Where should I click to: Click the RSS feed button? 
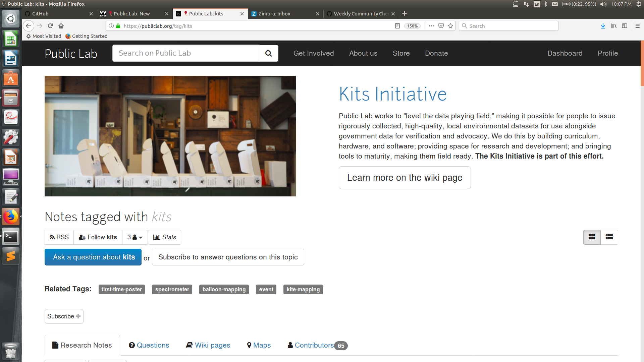click(x=59, y=237)
